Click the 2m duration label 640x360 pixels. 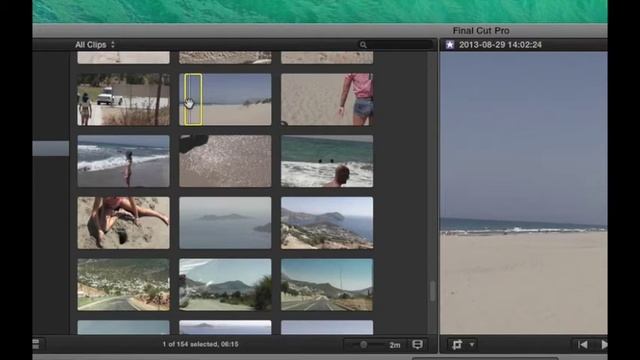(x=395, y=345)
